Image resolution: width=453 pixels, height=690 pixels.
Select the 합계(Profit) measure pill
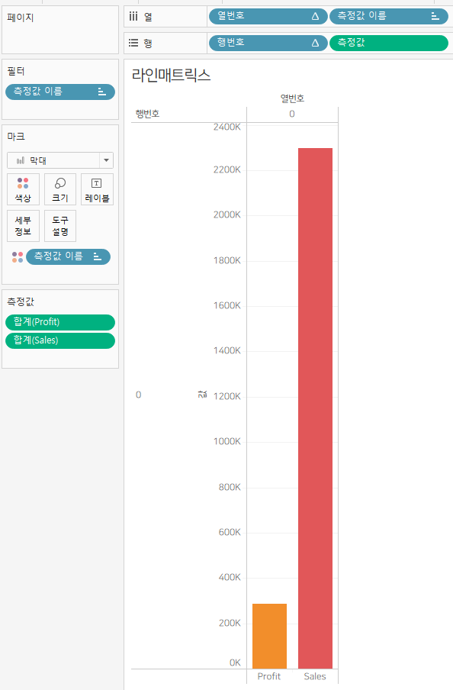tap(60, 322)
